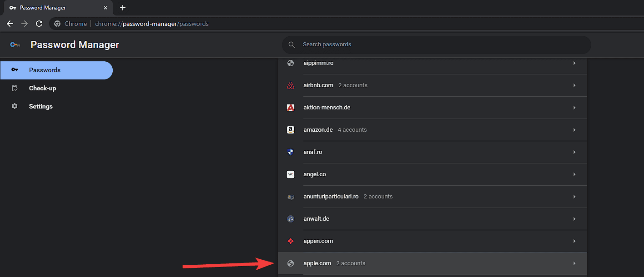Open the anaf.ro password entry
The height and width of the screenshot is (277, 644).
pos(433,152)
